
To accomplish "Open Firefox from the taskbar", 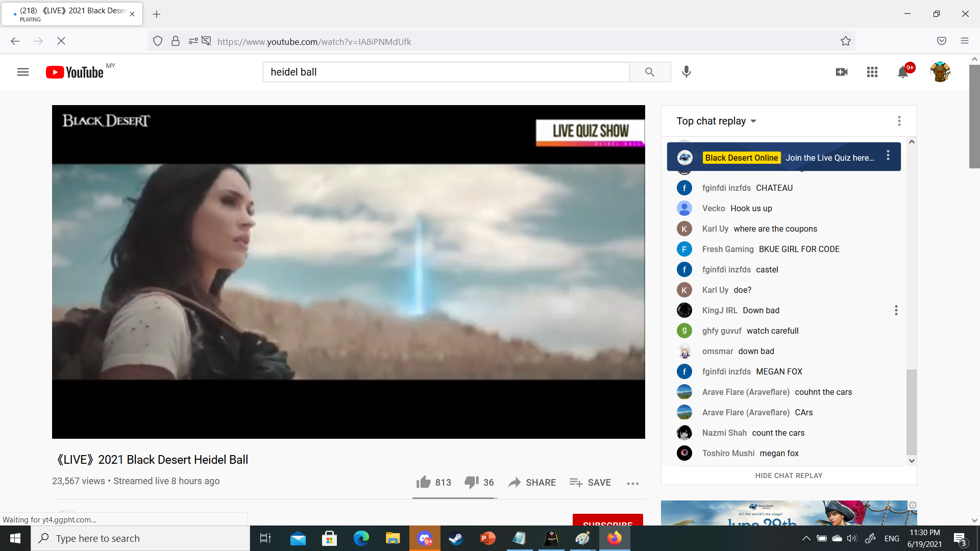I will click(614, 538).
